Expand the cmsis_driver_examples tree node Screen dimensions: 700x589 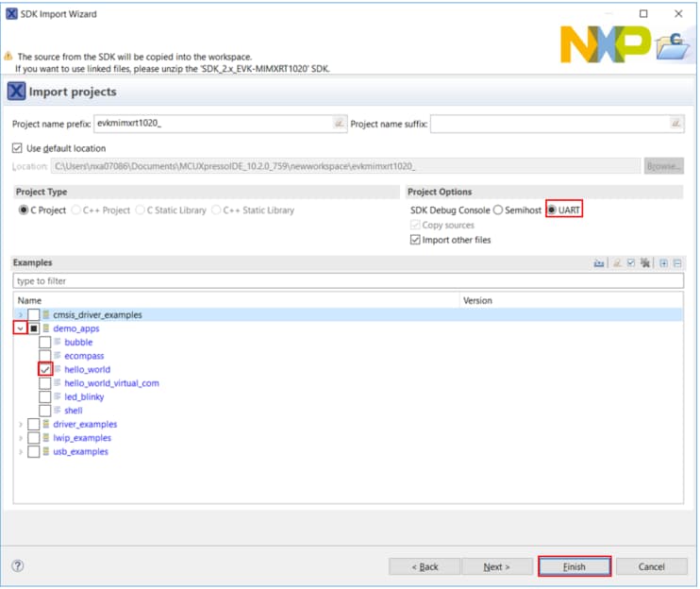point(20,314)
